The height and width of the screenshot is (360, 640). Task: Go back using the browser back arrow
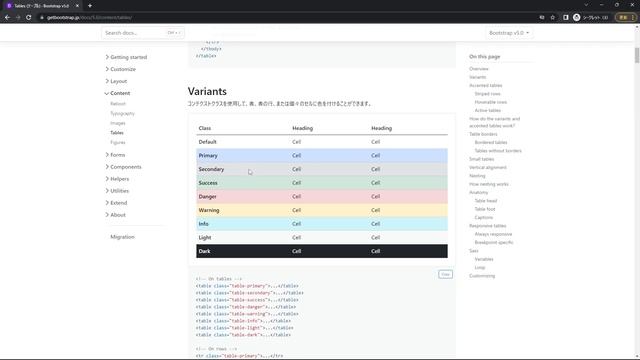(7, 18)
